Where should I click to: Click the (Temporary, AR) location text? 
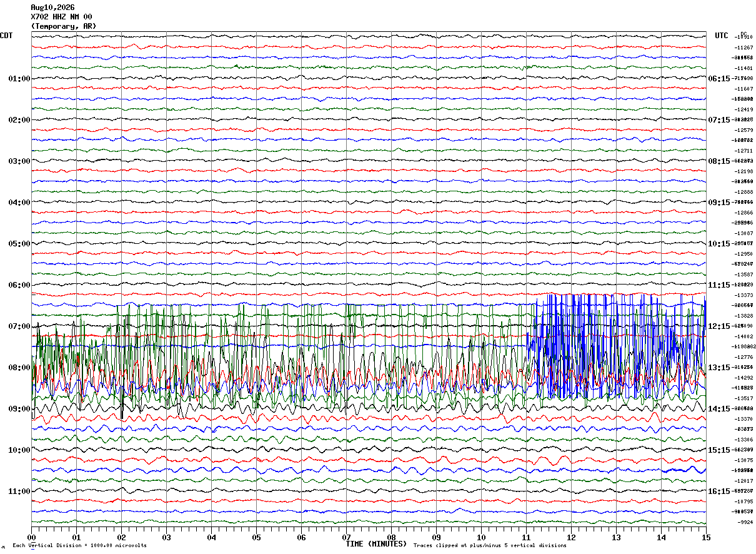[x=64, y=26]
